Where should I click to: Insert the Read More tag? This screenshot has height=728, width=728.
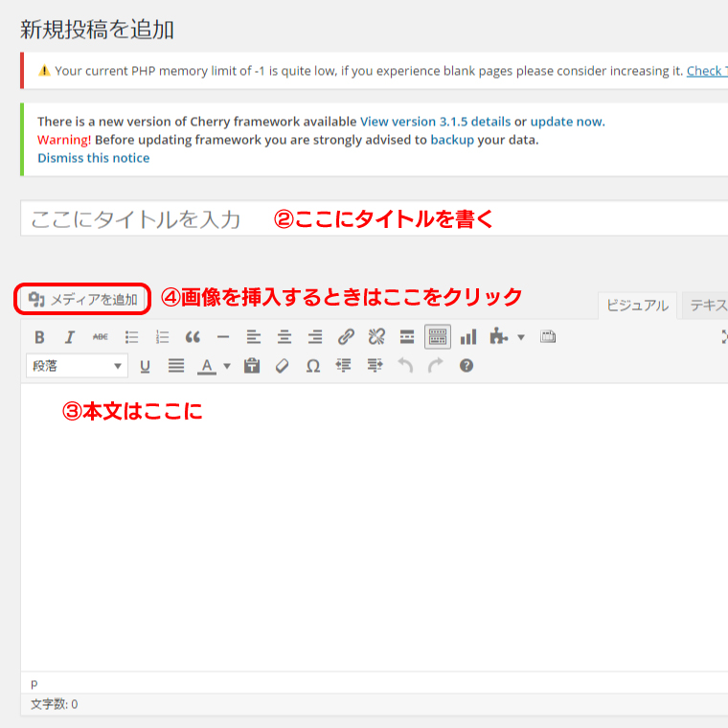coord(407,337)
